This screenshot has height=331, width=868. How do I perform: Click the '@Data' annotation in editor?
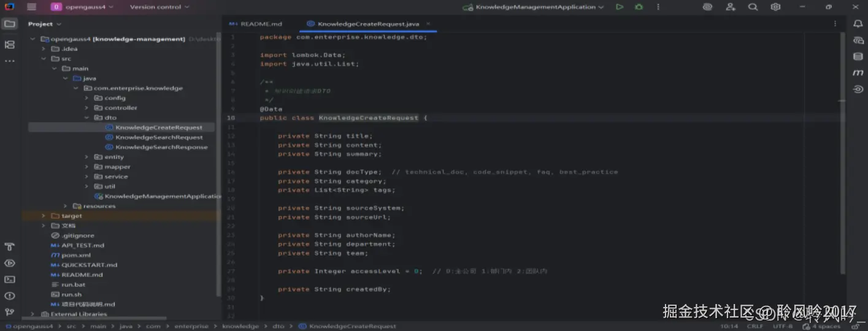[271, 108]
